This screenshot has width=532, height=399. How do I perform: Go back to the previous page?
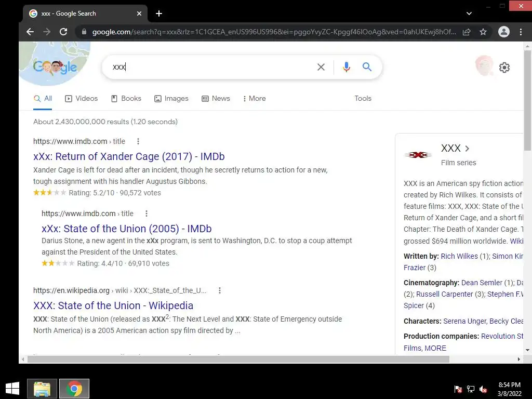(x=30, y=32)
